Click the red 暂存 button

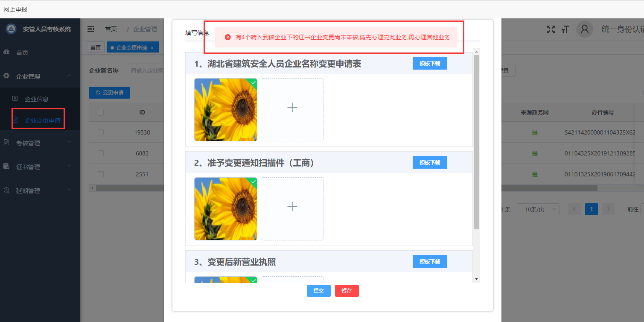tap(347, 291)
